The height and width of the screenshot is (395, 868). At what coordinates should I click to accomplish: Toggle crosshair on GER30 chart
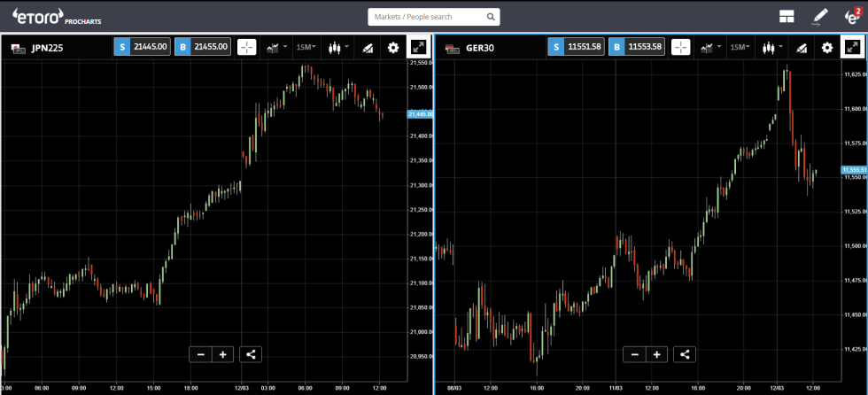(680, 48)
